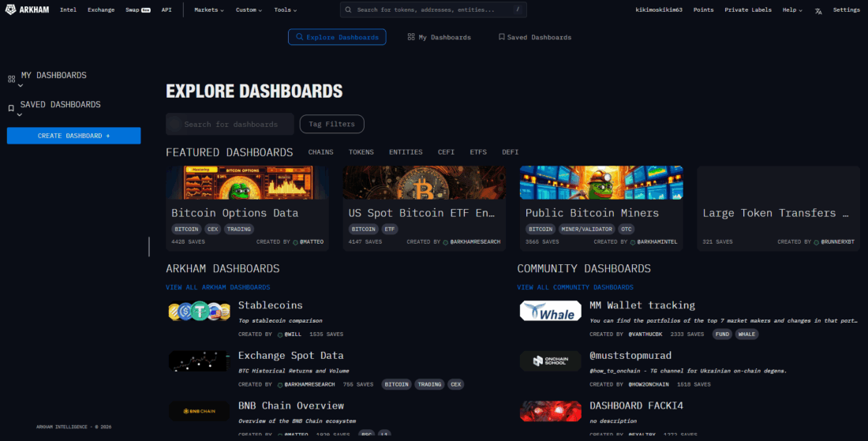Click My Dashboards grid icon in sidebar
The height and width of the screenshot is (441, 868).
click(11, 79)
